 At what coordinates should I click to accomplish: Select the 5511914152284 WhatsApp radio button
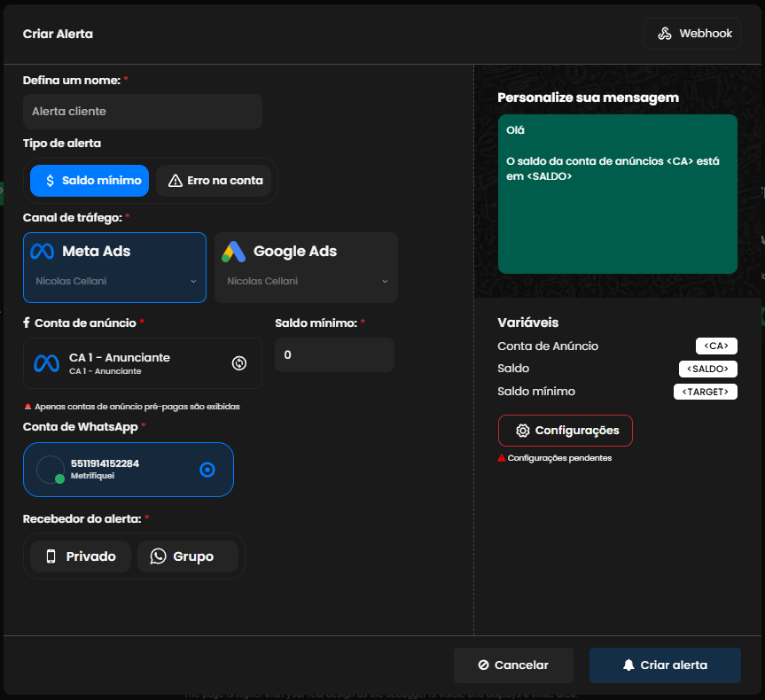(x=207, y=470)
